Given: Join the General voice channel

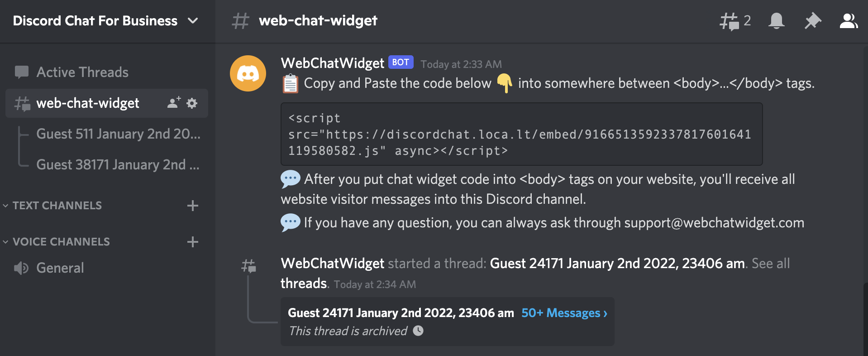Looking at the screenshot, I should (x=60, y=268).
